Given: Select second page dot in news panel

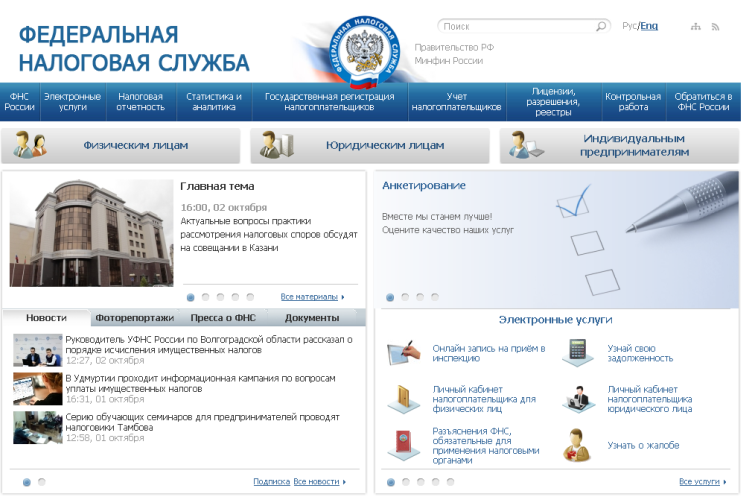Looking at the screenshot, I should tap(42, 482).
